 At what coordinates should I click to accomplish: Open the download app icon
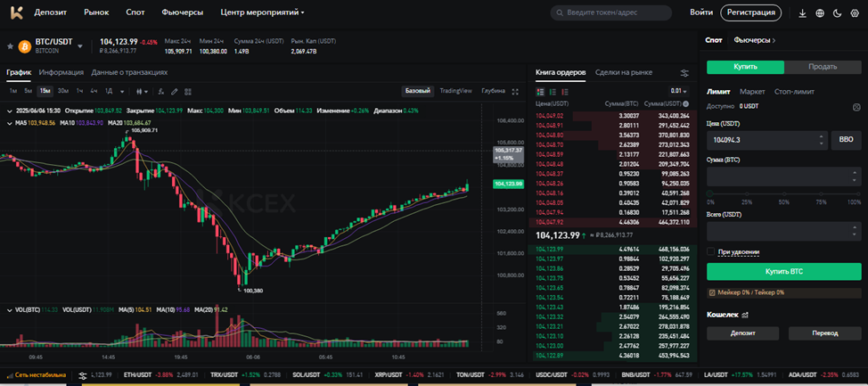click(802, 12)
